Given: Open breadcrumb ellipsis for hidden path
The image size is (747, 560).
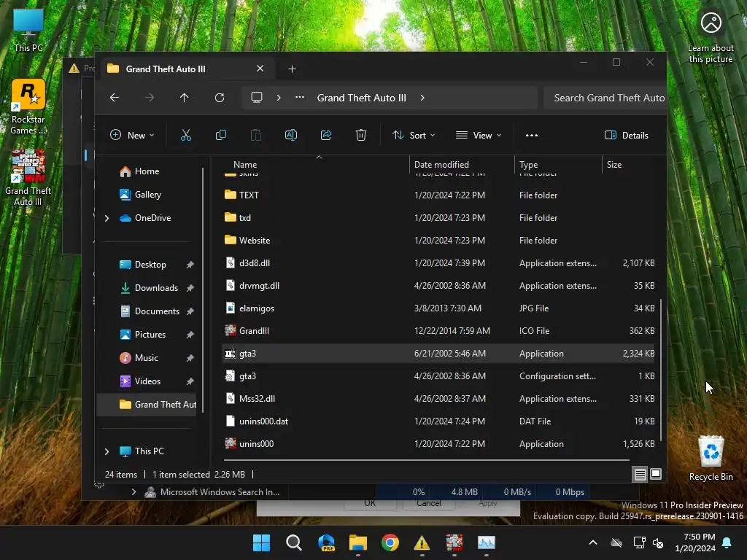Looking at the screenshot, I should click(300, 98).
